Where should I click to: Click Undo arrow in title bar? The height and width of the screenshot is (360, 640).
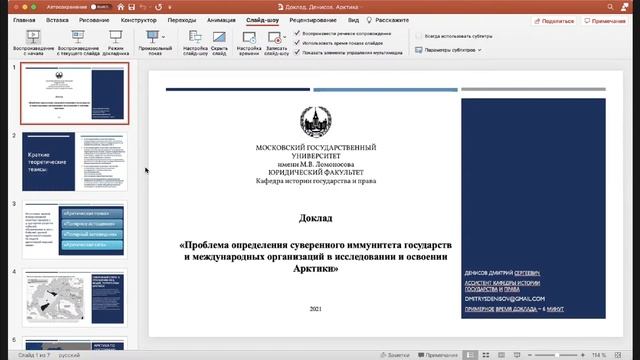(143, 7)
